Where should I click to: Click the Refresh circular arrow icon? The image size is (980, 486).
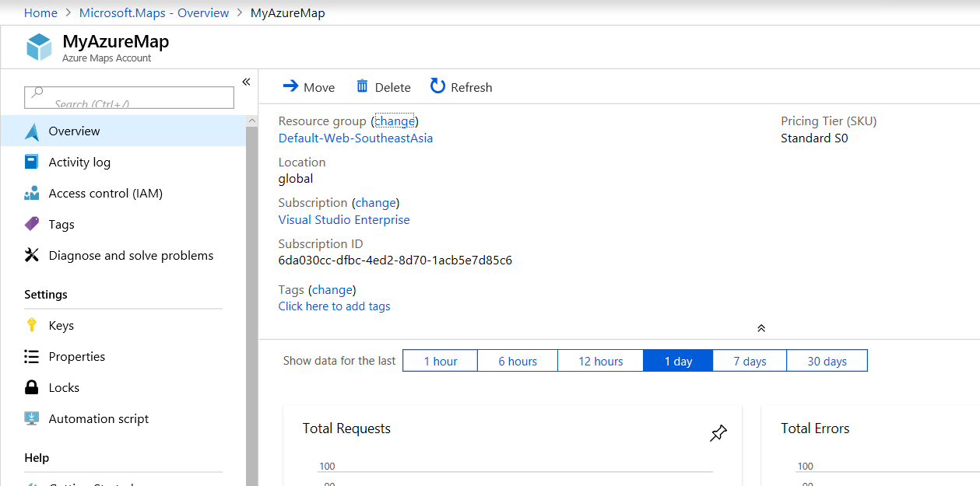[437, 86]
